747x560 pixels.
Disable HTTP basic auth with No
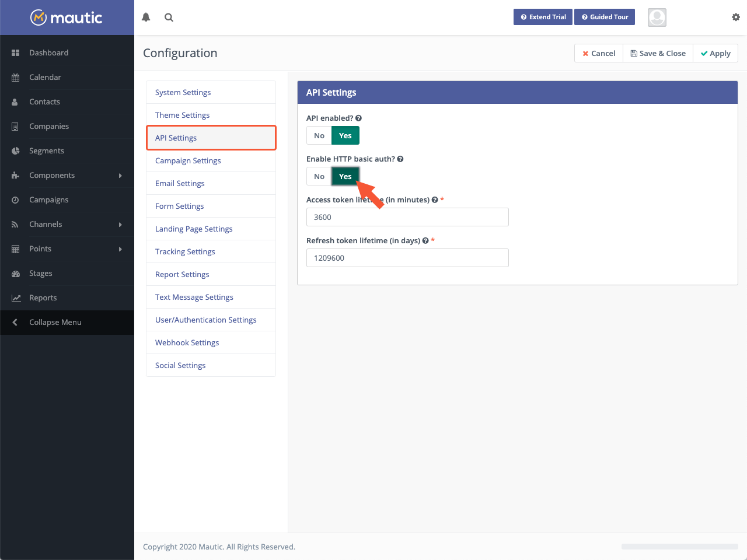point(319,177)
